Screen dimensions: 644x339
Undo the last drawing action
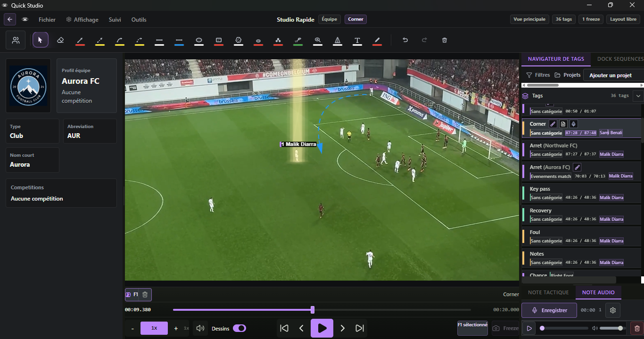(405, 40)
